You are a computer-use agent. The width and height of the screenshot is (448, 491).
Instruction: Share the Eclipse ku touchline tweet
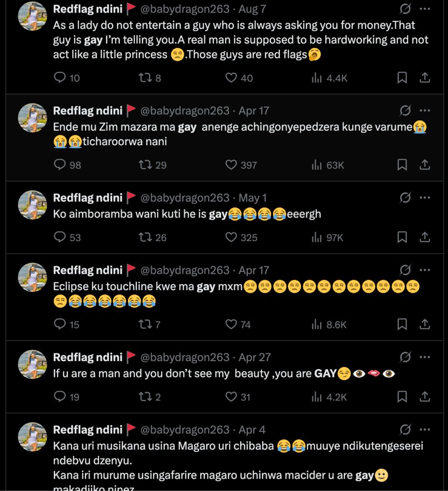tap(425, 325)
